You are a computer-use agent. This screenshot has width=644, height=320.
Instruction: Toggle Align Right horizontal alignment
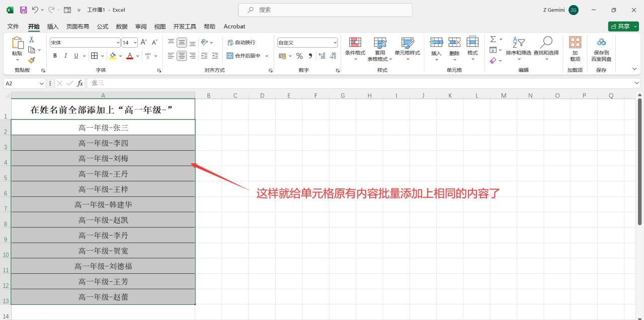coord(192,56)
